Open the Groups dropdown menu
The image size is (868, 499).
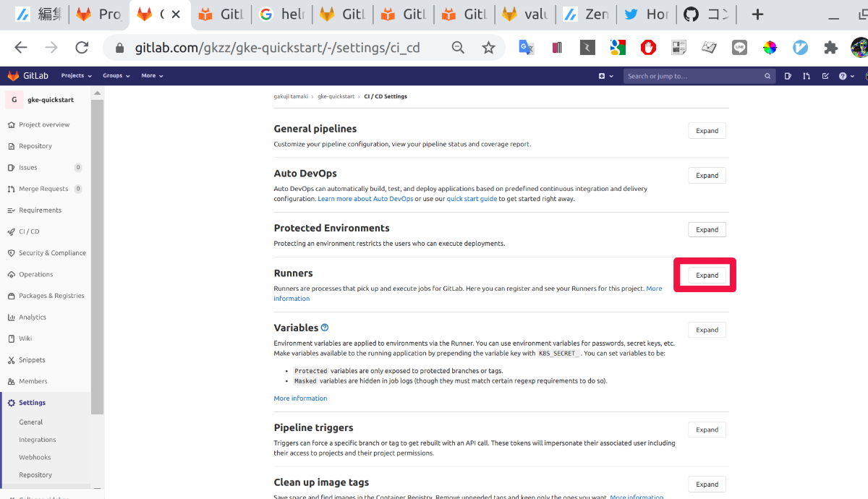pos(116,76)
